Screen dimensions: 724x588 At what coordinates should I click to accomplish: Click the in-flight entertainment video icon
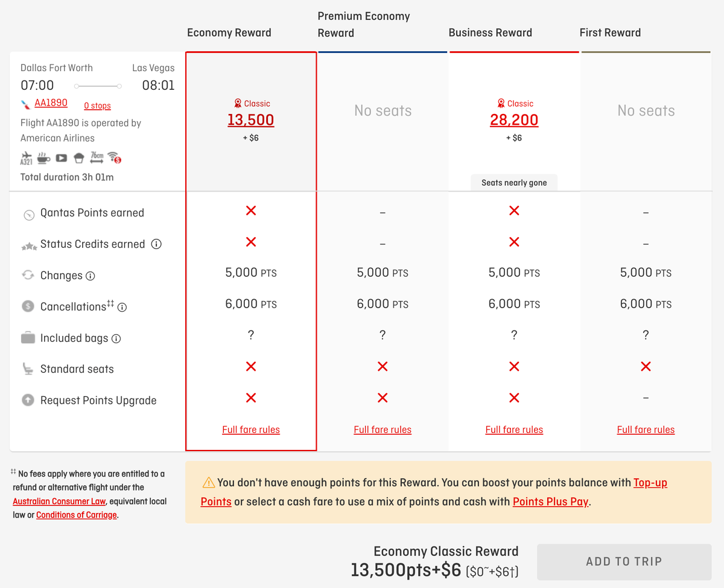click(x=61, y=158)
